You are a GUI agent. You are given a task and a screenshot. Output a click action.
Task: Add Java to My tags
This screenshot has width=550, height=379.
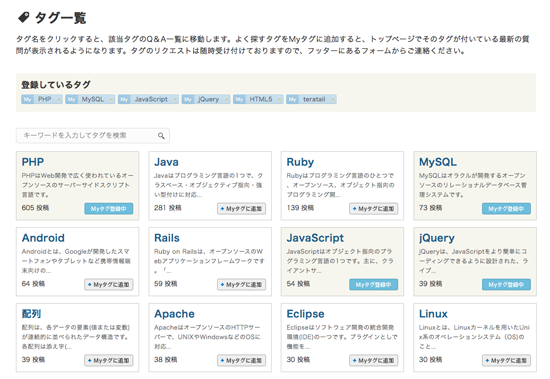(x=241, y=209)
